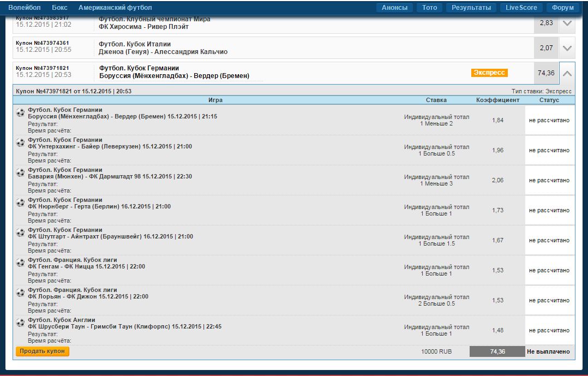Click bet '2 Больше 0.5' stake cell
This screenshot has width=588, height=376.
click(436, 300)
